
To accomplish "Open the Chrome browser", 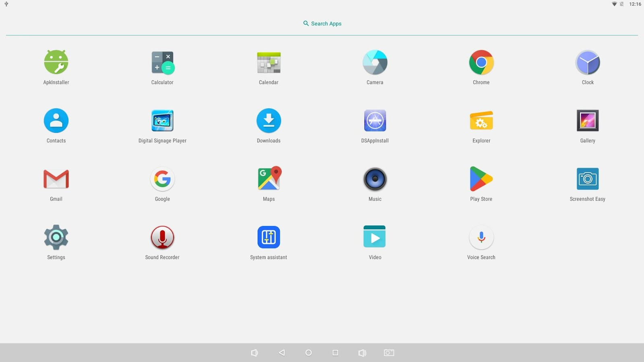I will (481, 62).
